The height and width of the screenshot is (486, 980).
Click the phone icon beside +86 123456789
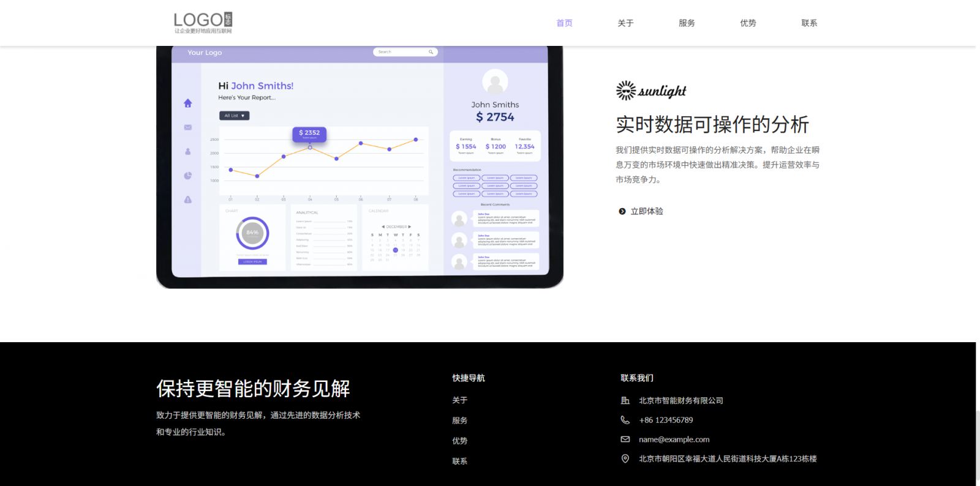pos(625,420)
